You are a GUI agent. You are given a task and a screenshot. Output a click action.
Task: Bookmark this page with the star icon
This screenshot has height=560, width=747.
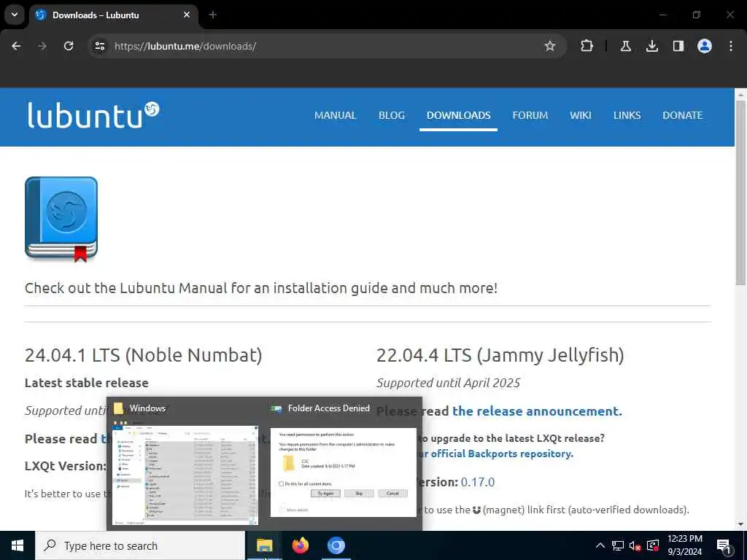pyautogui.click(x=550, y=46)
